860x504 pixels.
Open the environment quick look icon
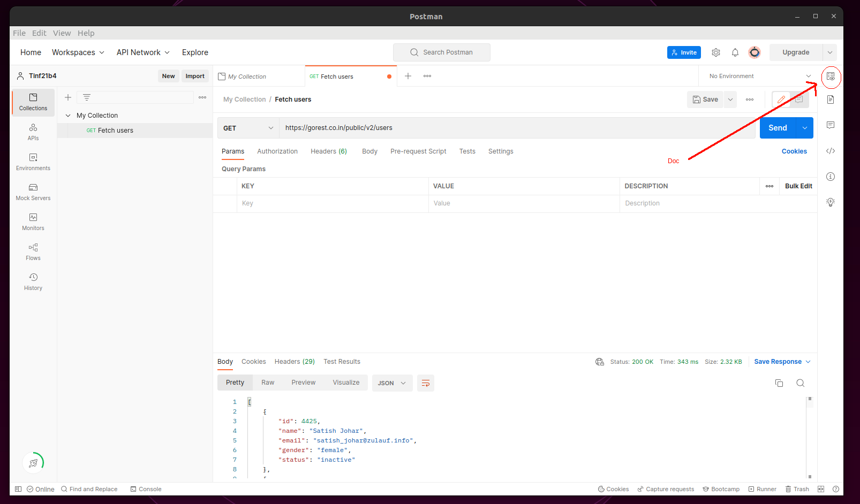(x=831, y=77)
